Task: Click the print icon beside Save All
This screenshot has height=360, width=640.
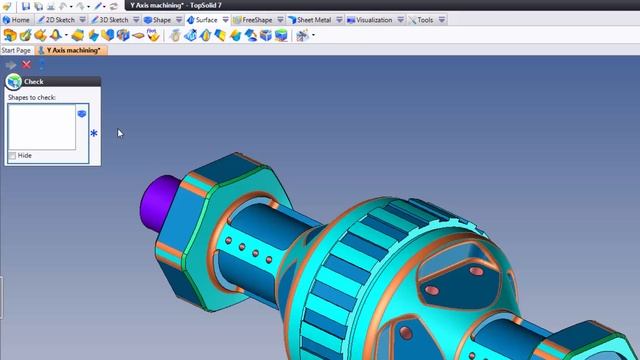Action: point(51,6)
